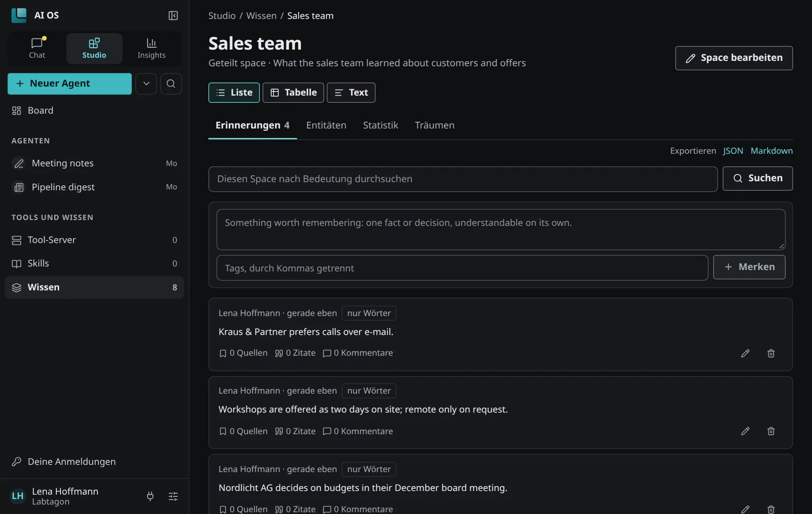Open 0 Quellen on the Workshops memory

tap(243, 431)
